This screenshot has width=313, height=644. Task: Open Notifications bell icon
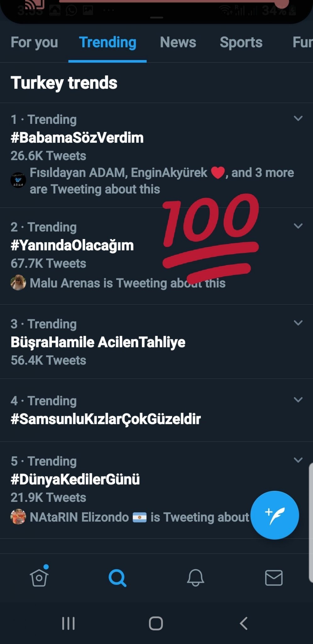pos(195,578)
